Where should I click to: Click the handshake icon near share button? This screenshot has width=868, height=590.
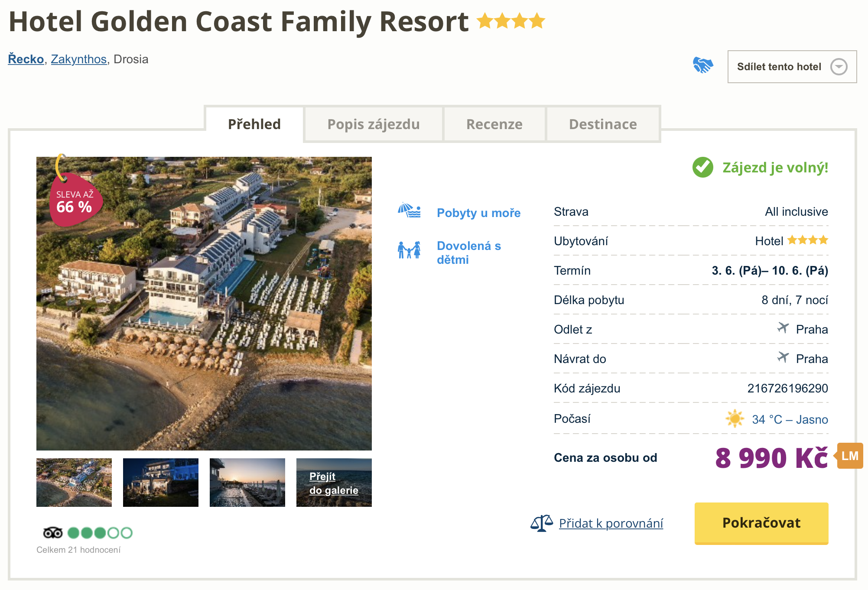[702, 65]
